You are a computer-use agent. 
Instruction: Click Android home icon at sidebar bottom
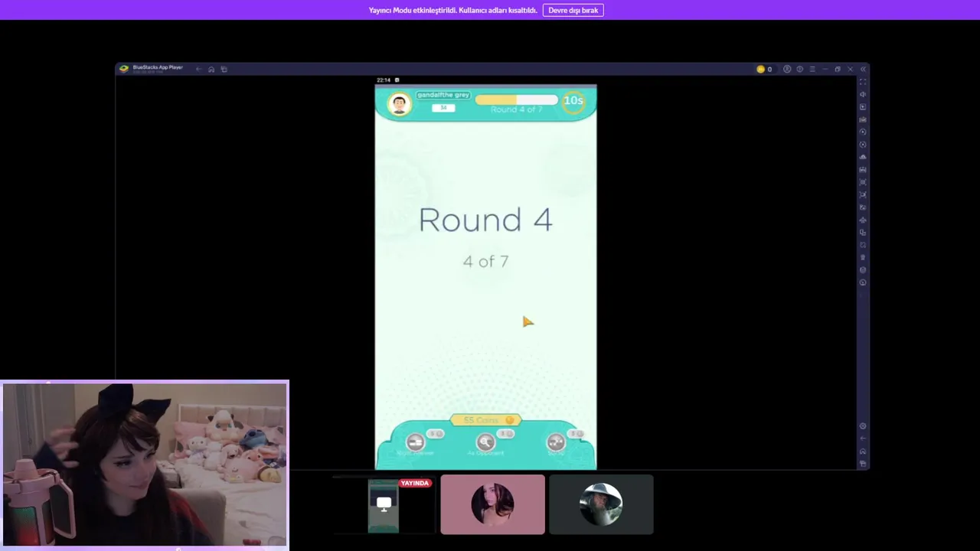pos(863,452)
